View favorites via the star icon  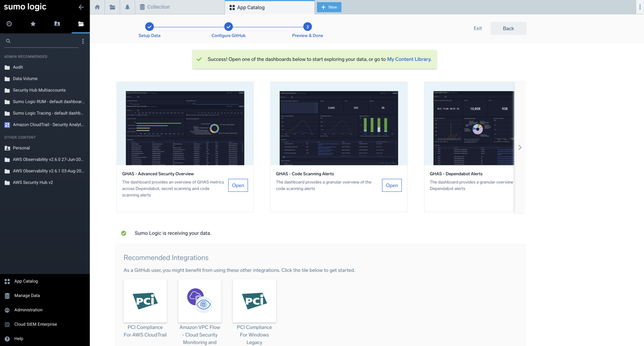33,24
